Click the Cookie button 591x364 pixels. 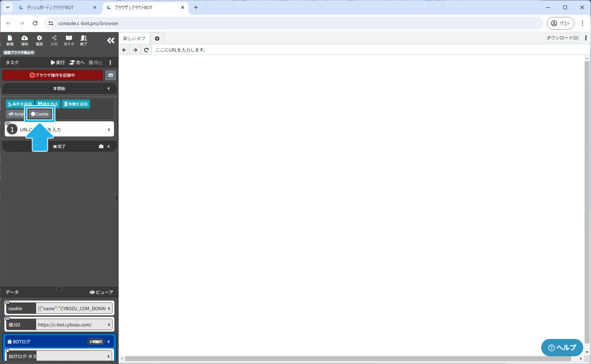coord(40,114)
